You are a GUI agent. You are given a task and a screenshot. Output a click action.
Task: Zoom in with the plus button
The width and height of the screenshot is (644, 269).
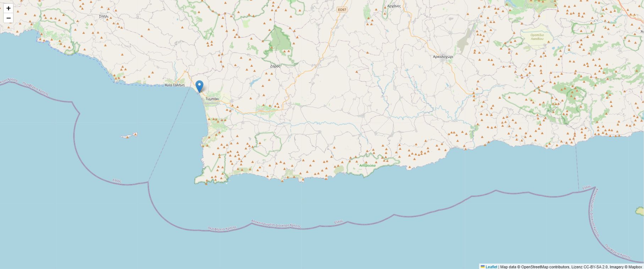coord(9,8)
